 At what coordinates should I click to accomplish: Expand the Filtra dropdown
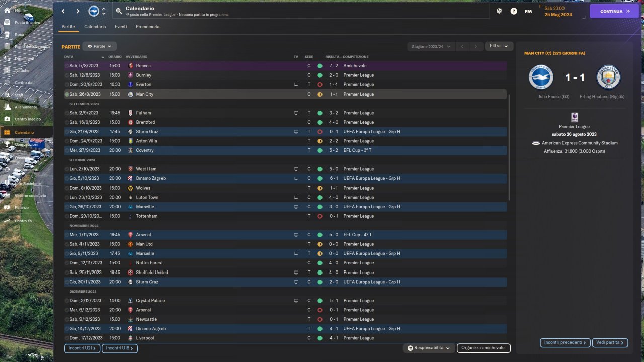pyautogui.click(x=499, y=46)
